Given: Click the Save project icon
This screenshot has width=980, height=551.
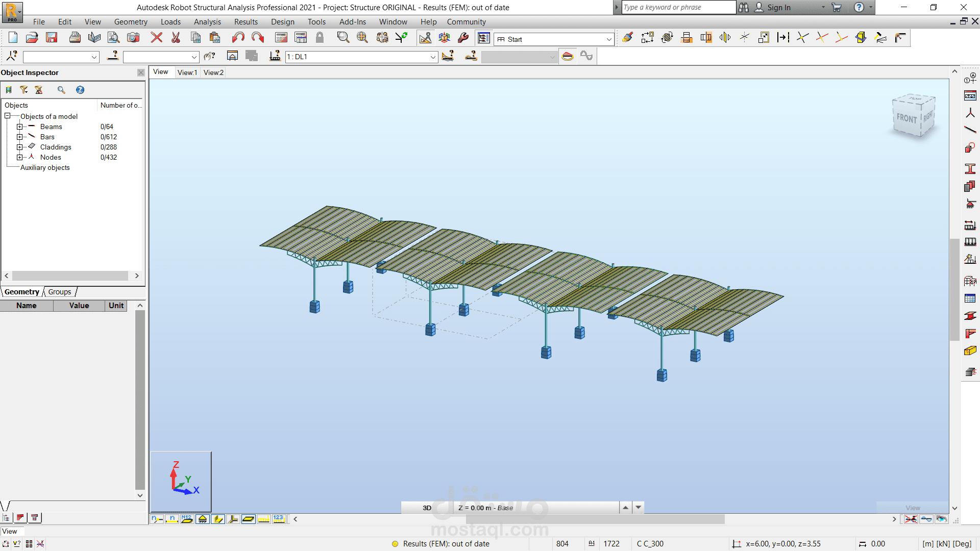Looking at the screenshot, I should pos(52,37).
